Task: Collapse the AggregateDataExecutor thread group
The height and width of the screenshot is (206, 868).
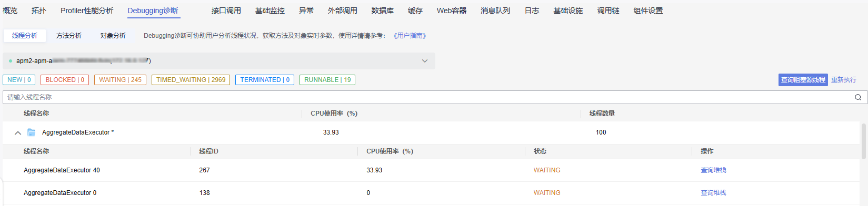Action: (18, 133)
